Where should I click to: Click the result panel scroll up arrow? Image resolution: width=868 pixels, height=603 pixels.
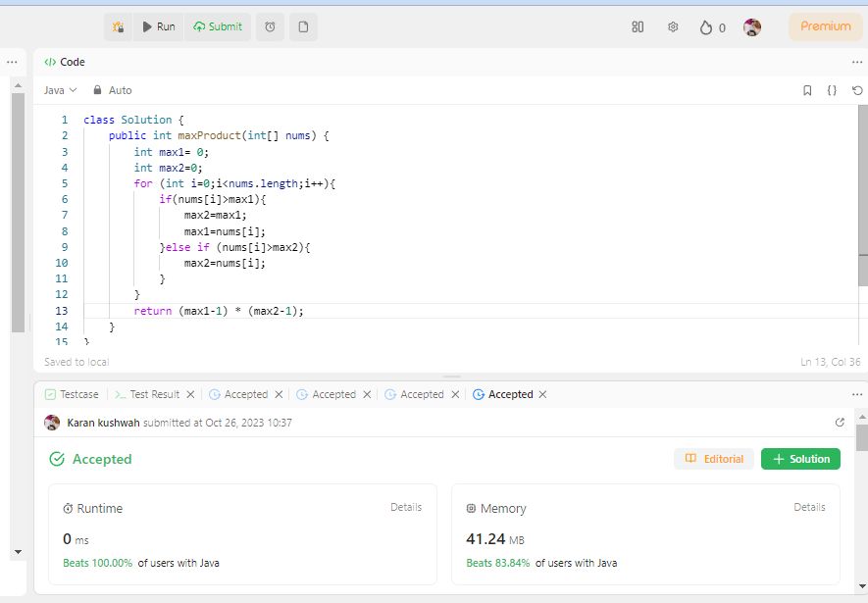click(x=862, y=416)
